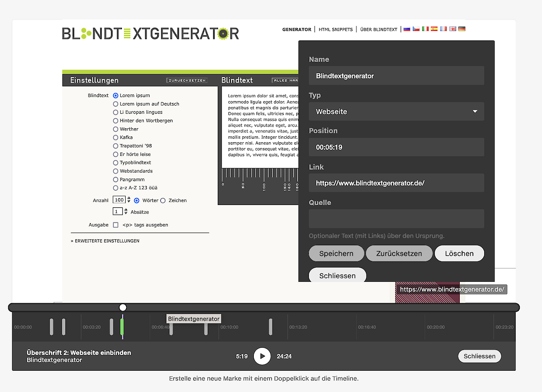542x392 pixels.
Task: Switch language with the Czech flag icon
Action: pyautogui.click(x=416, y=29)
